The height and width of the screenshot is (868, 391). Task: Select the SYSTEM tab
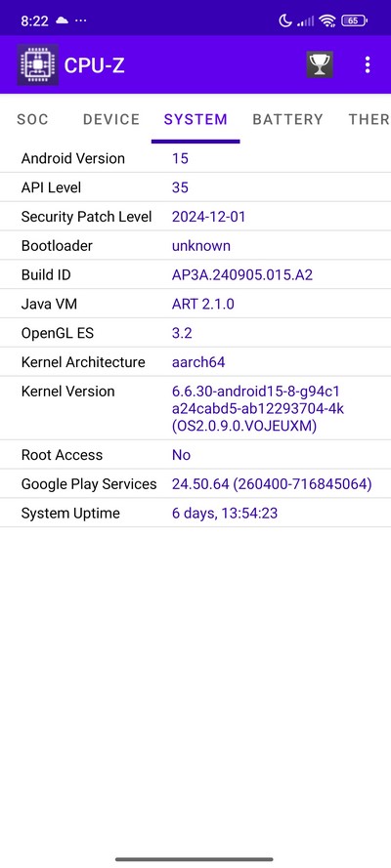coord(195,119)
